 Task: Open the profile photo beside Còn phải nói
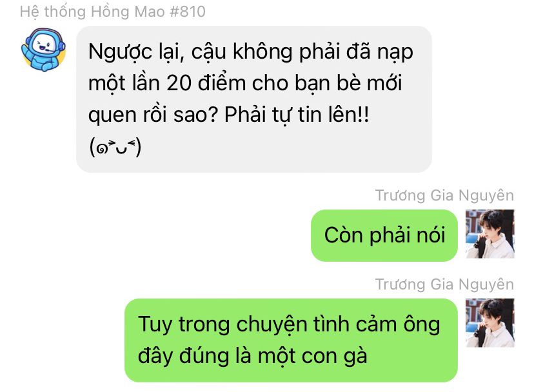489,234
